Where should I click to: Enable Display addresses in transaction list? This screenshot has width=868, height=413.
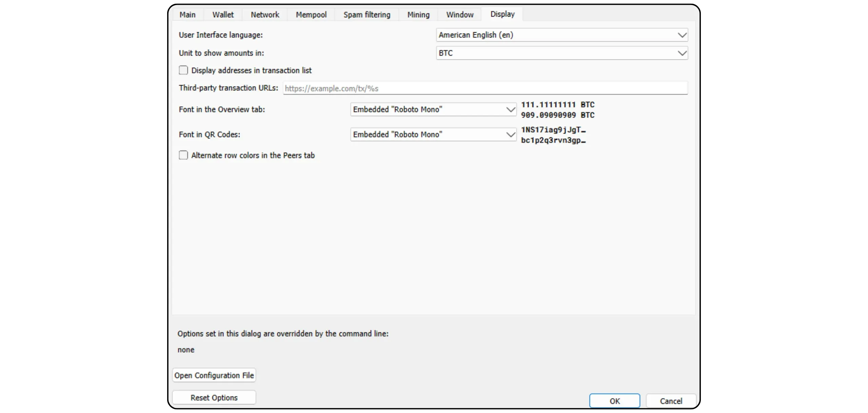point(183,70)
